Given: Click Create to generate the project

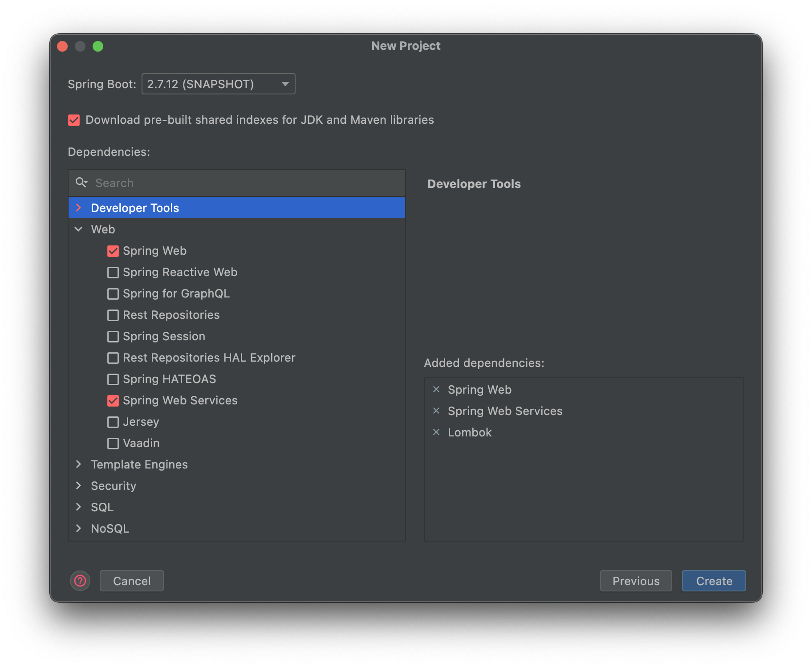Looking at the screenshot, I should (714, 581).
